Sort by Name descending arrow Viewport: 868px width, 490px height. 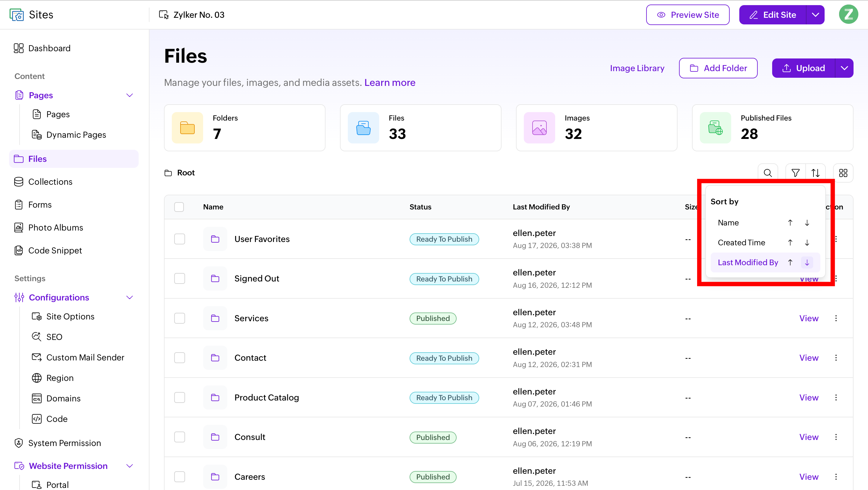tap(807, 223)
